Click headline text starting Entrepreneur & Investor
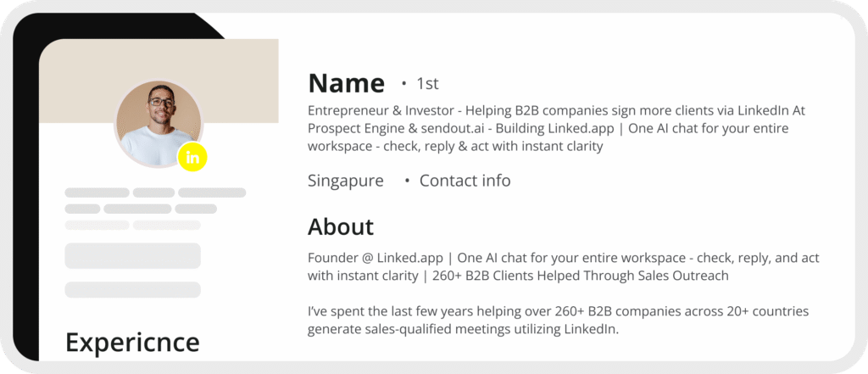The width and height of the screenshot is (868, 374). click(556, 129)
